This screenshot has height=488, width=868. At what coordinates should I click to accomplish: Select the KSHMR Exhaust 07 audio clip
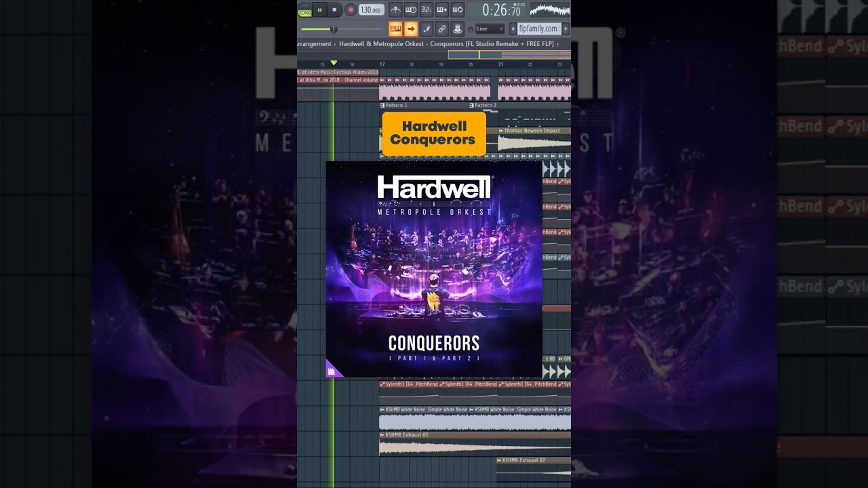click(534, 470)
